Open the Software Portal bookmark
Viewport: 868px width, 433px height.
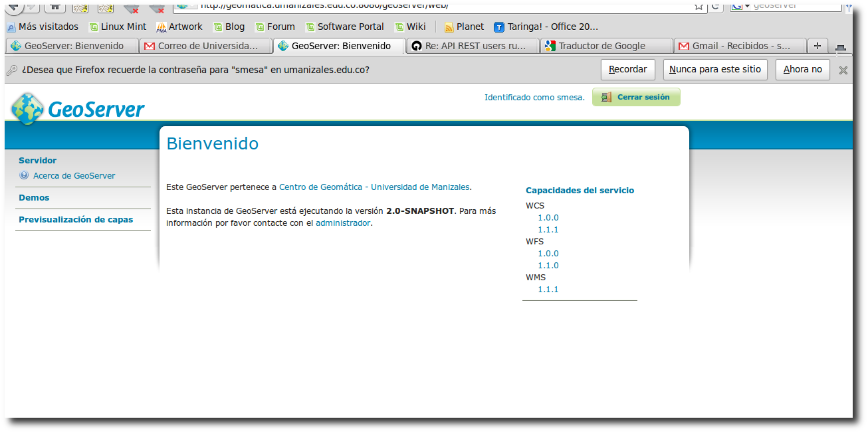pyautogui.click(x=344, y=27)
